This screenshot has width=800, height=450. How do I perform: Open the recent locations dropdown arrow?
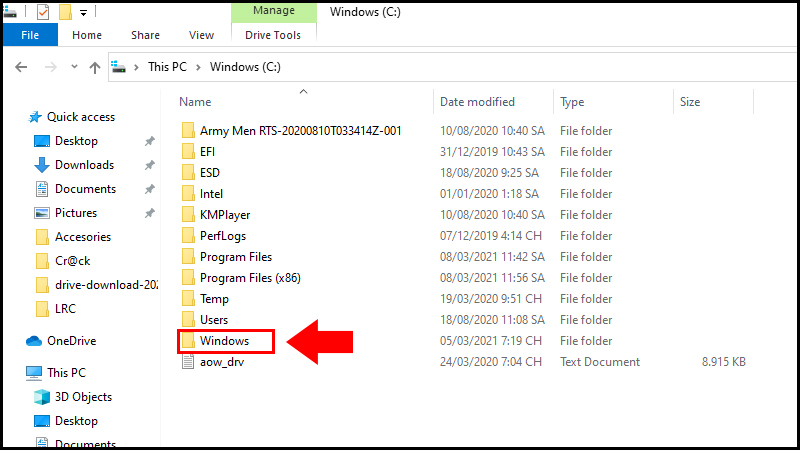click(72, 67)
